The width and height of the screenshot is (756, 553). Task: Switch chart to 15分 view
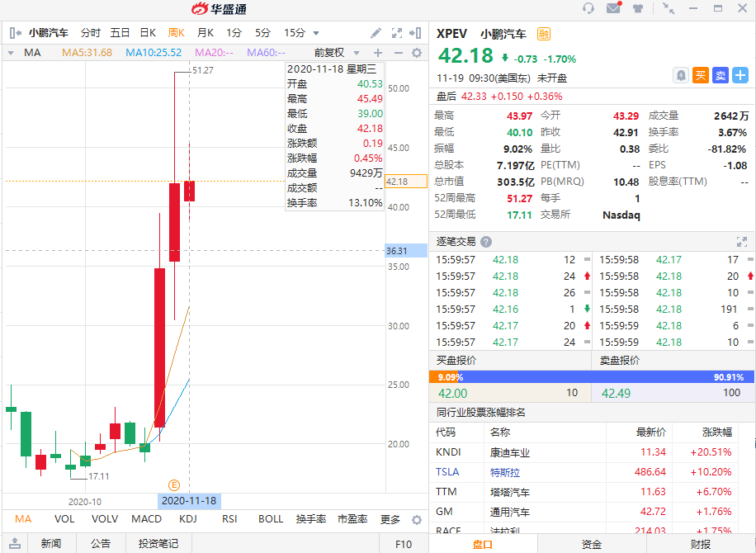coord(295,33)
